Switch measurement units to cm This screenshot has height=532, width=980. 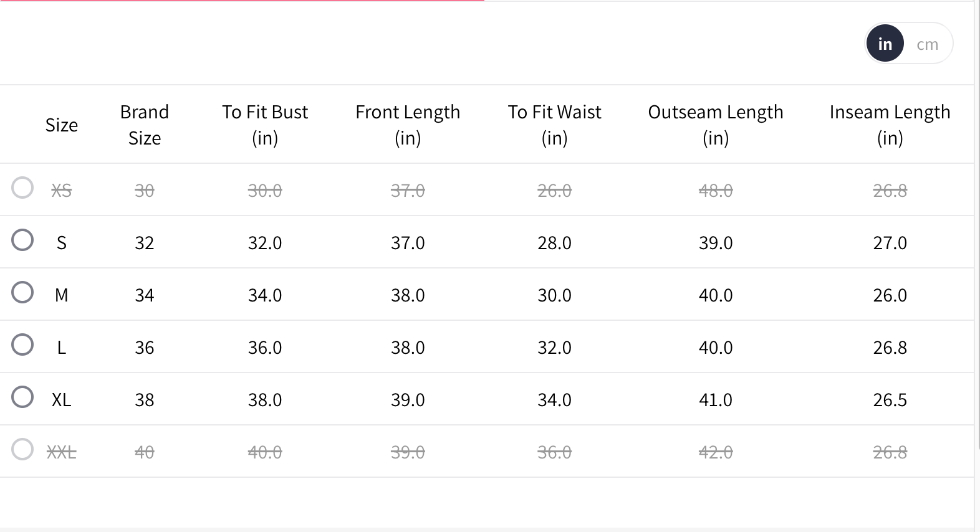click(x=927, y=44)
